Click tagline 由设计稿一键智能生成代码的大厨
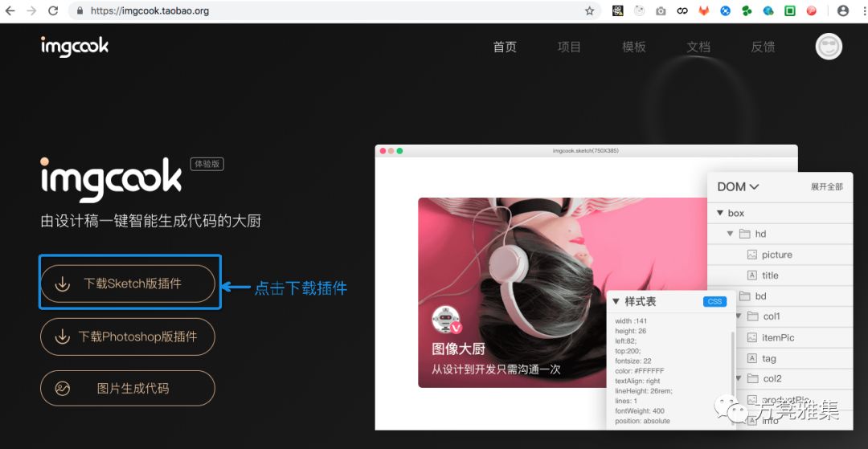 tap(150, 221)
